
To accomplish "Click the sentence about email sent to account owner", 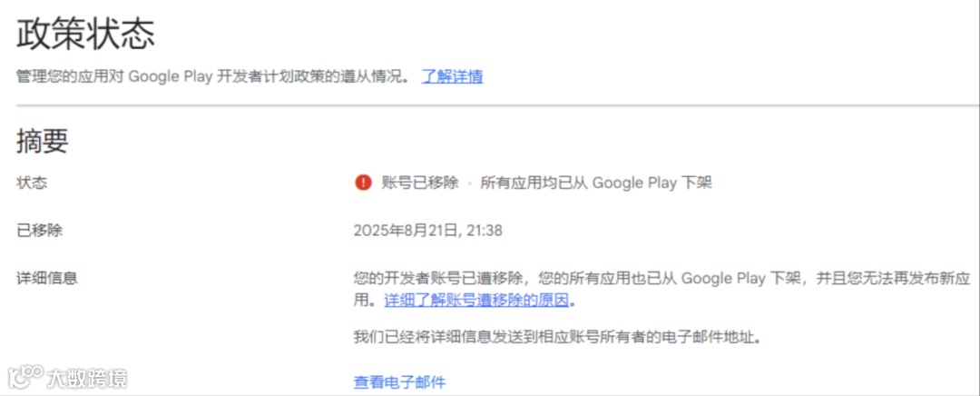I will [x=559, y=338].
